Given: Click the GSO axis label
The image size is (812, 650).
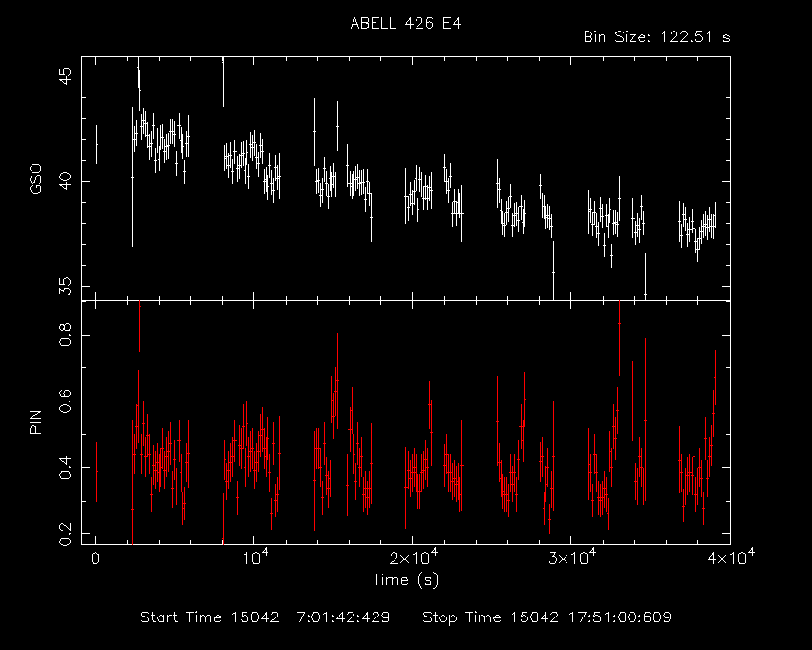Looking at the screenshot, I should [x=35, y=179].
